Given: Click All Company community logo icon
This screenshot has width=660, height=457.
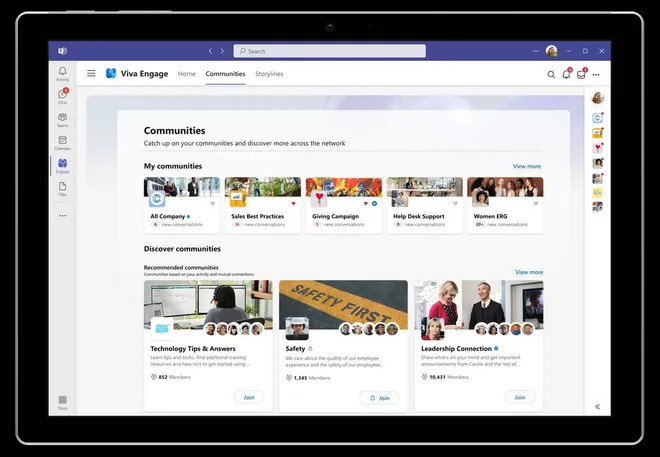Looking at the screenshot, I should click(x=157, y=198).
